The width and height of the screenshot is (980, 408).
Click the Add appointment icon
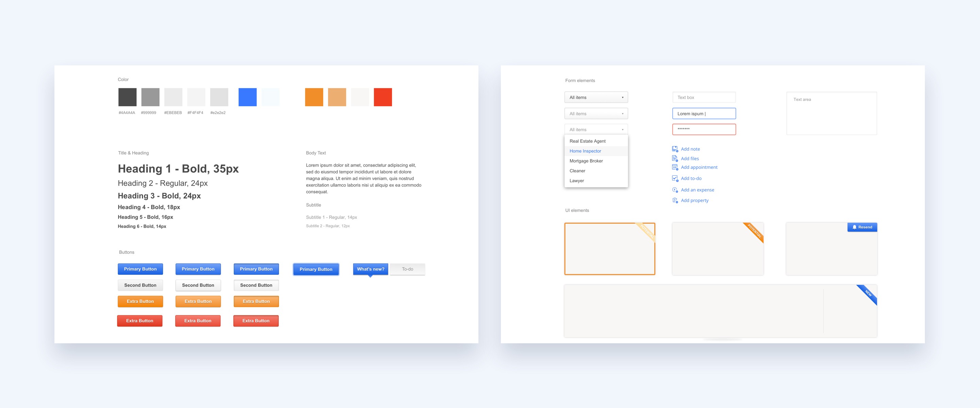[x=675, y=167]
